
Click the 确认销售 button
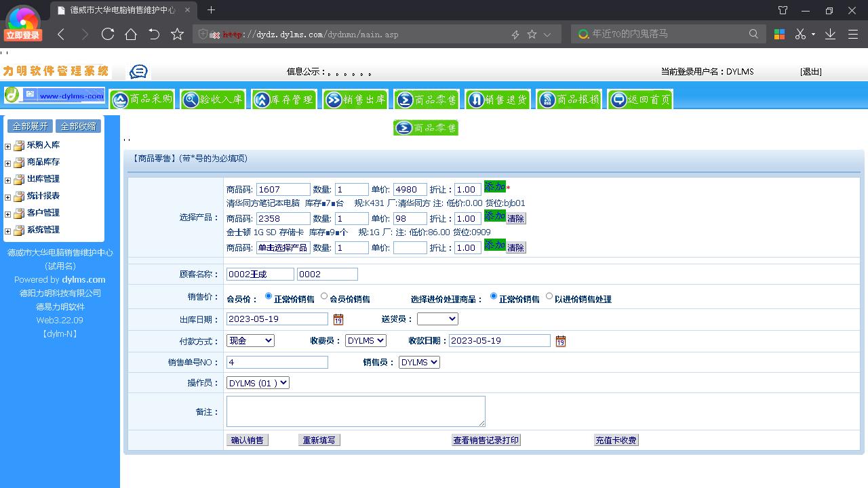coord(247,440)
